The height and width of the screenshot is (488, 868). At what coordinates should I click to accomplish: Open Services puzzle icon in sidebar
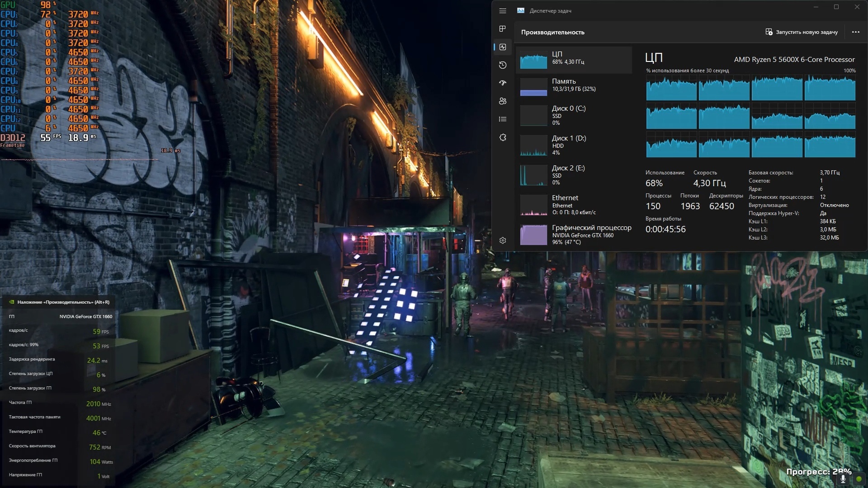click(503, 137)
